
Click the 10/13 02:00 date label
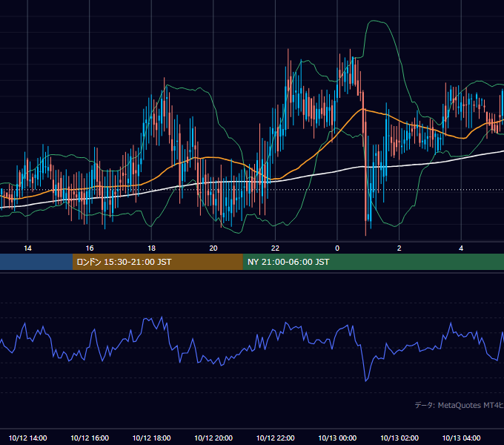399,438
